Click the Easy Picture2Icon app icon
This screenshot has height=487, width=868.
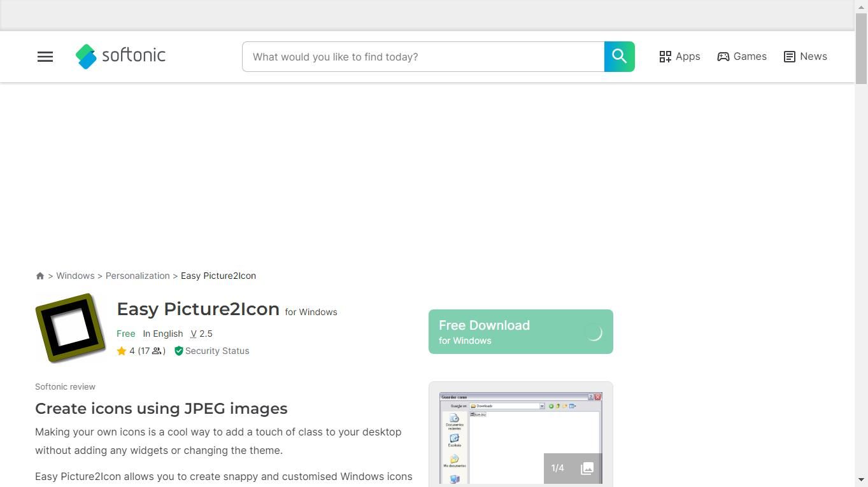pos(71,328)
